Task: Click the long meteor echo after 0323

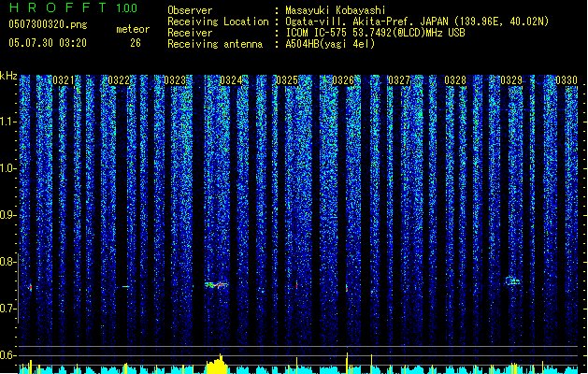Action: pyautogui.click(x=216, y=285)
